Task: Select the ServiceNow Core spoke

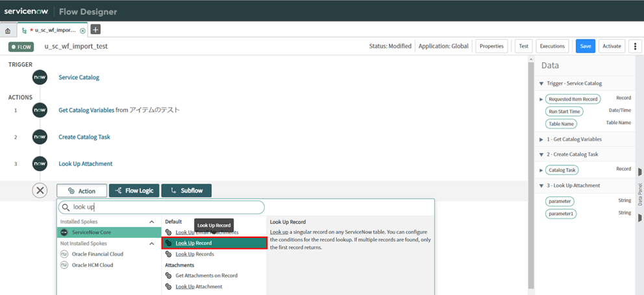Action: 109,232
